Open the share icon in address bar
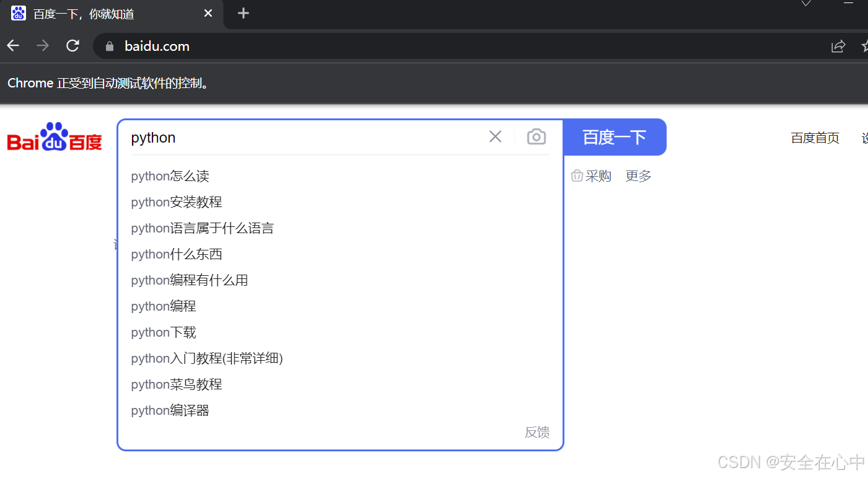The height and width of the screenshot is (478, 868). [838, 46]
